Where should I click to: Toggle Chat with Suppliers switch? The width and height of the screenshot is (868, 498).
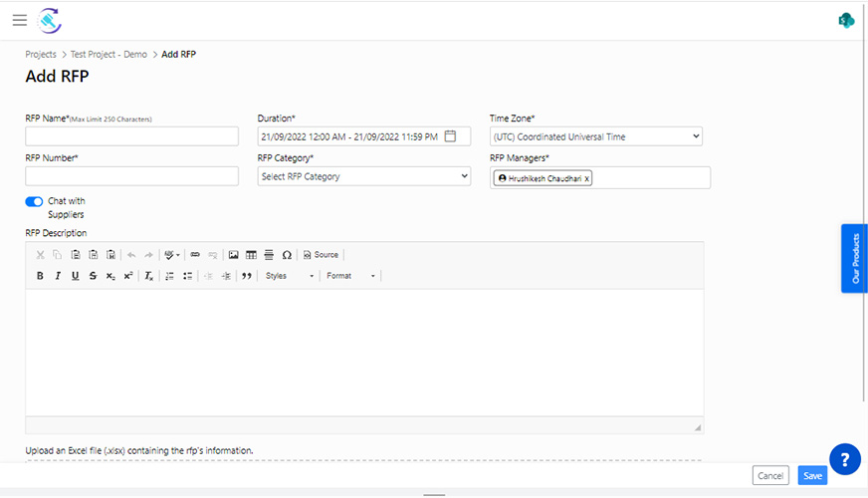click(34, 201)
